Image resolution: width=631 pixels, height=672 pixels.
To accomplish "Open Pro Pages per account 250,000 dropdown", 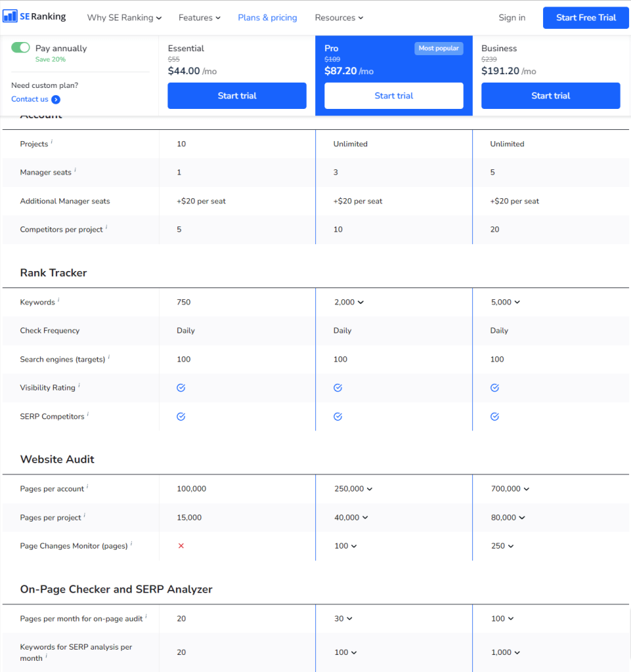I will [353, 488].
